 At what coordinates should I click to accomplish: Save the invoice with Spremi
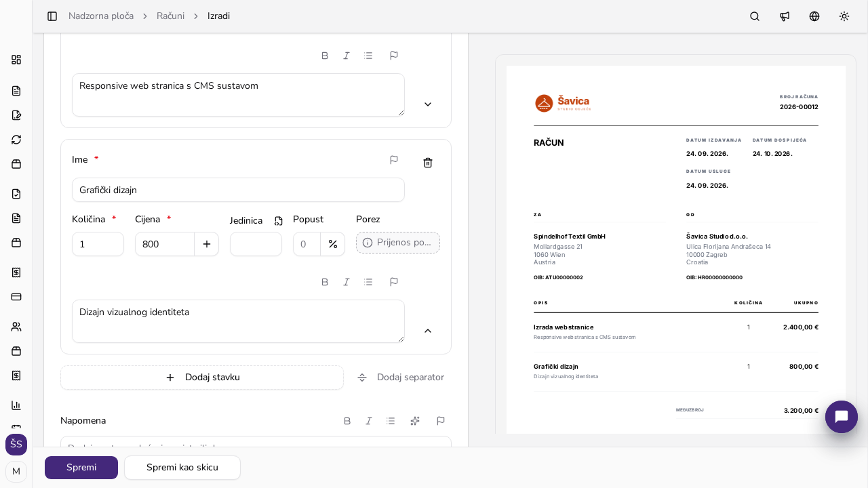point(81,468)
